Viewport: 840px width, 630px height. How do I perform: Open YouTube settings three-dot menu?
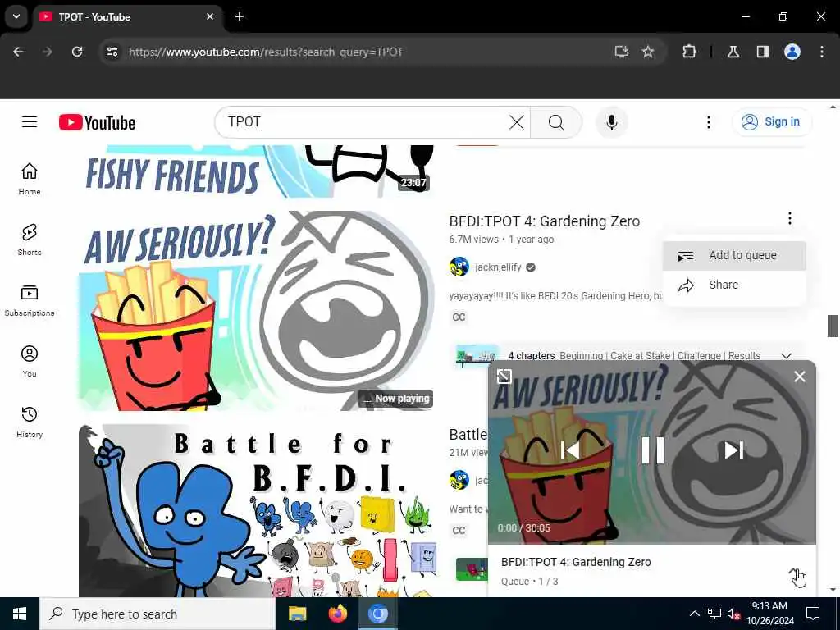(x=708, y=122)
